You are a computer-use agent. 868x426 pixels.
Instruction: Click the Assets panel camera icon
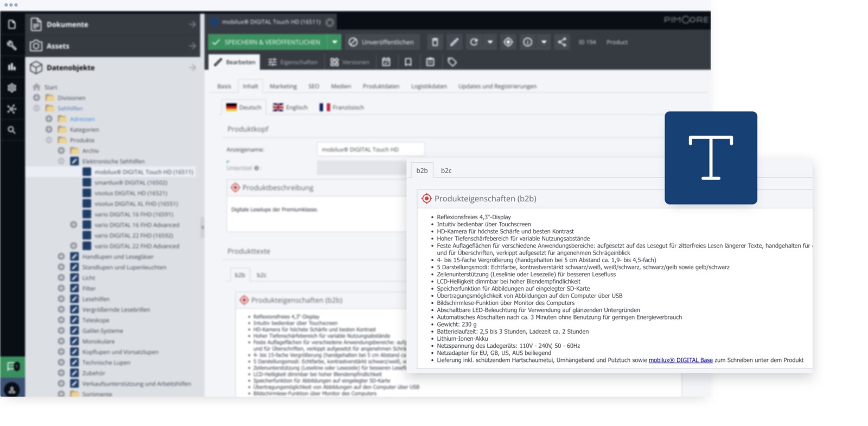[x=36, y=46]
